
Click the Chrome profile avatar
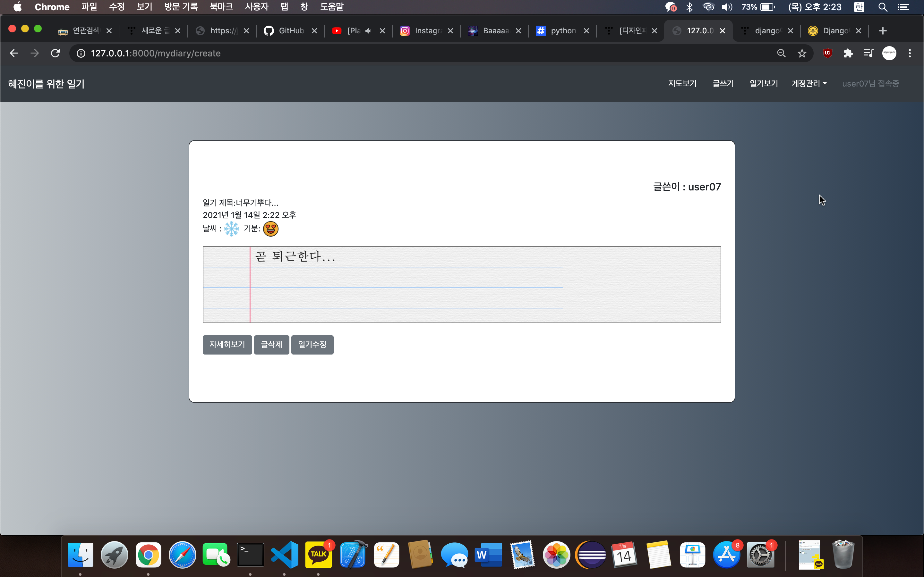tap(889, 53)
